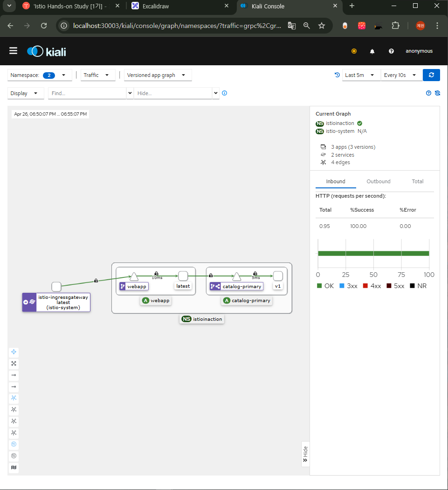Expand the Find presets dropdown arrow
Screen dimensions: 448x490
click(130, 93)
